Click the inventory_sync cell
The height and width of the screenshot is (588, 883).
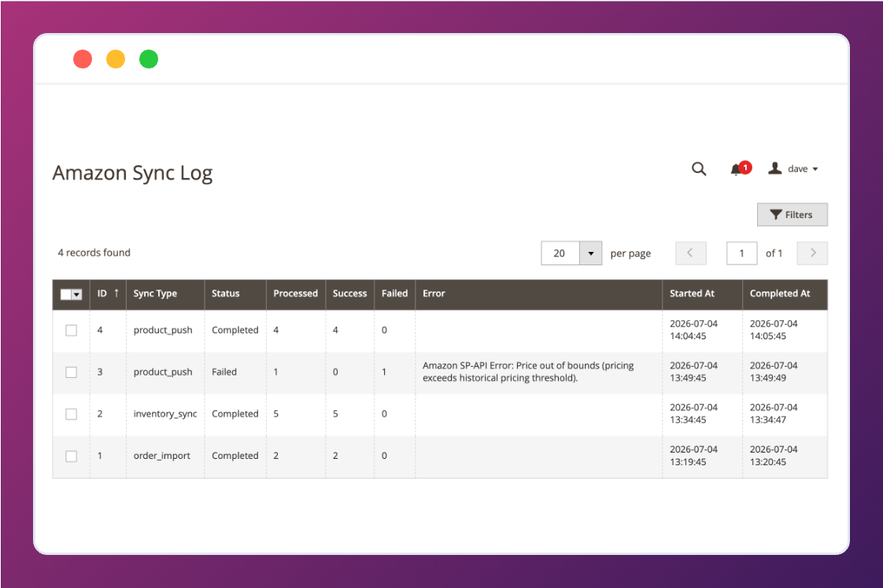click(x=165, y=414)
